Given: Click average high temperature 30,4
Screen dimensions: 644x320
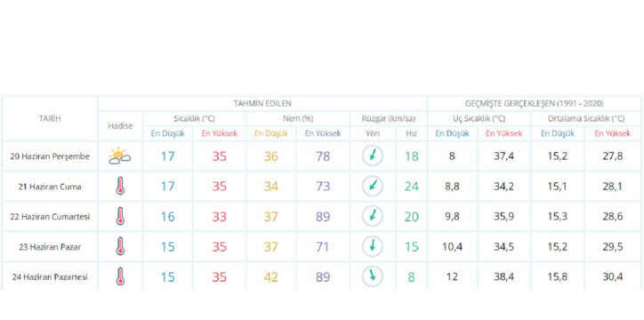Looking at the screenshot, I should point(612,277).
